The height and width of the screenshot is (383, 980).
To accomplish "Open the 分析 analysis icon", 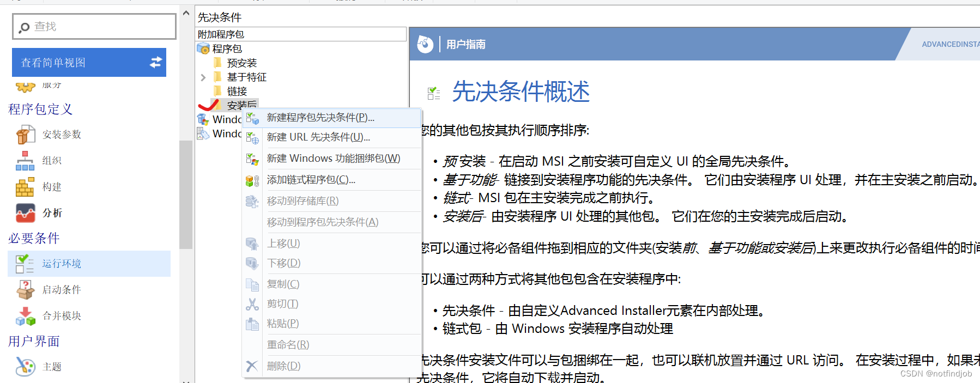I will 25,213.
